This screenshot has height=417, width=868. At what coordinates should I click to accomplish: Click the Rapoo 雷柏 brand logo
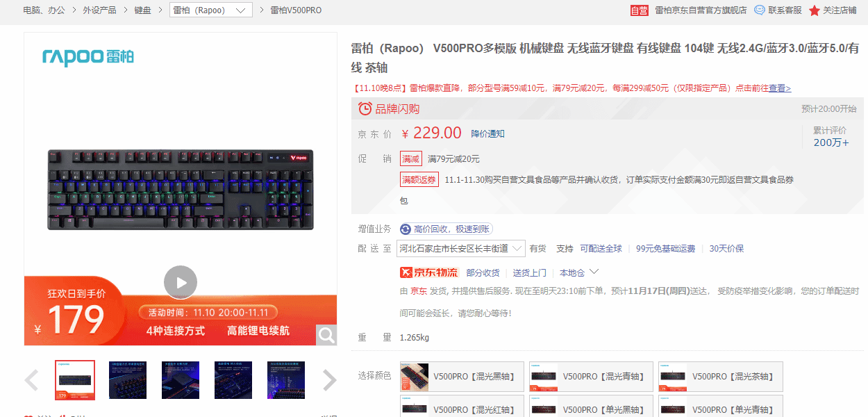pyautogui.click(x=88, y=56)
